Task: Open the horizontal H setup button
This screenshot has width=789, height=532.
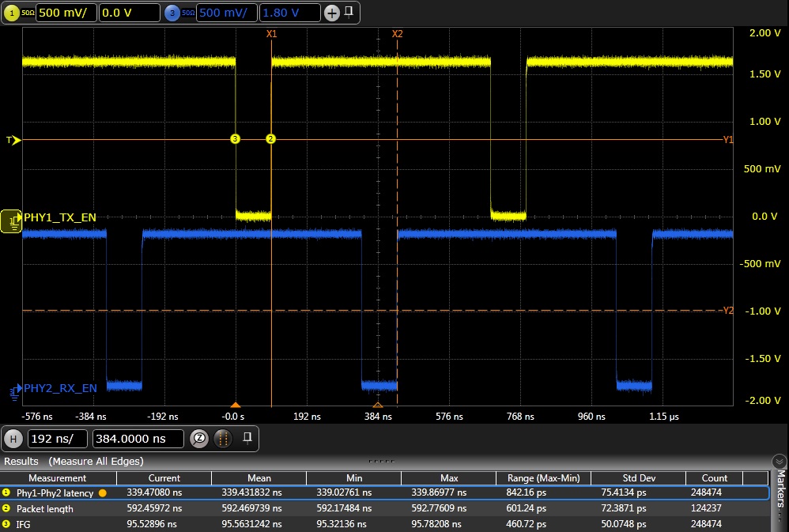Action: 13,438
